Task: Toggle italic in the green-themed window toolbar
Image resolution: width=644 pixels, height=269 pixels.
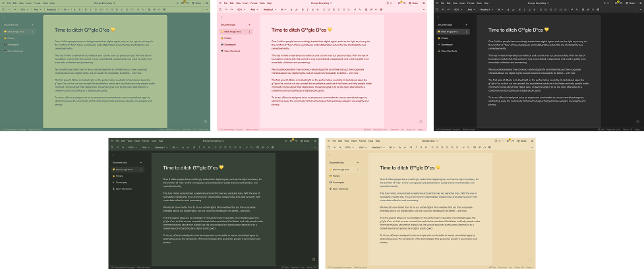Action: coord(91,9)
